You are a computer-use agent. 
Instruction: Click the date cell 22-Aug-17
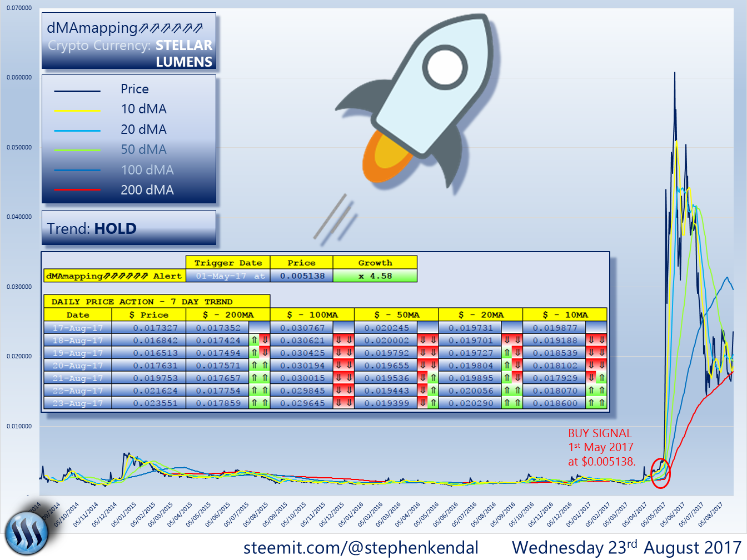coord(78,391)
